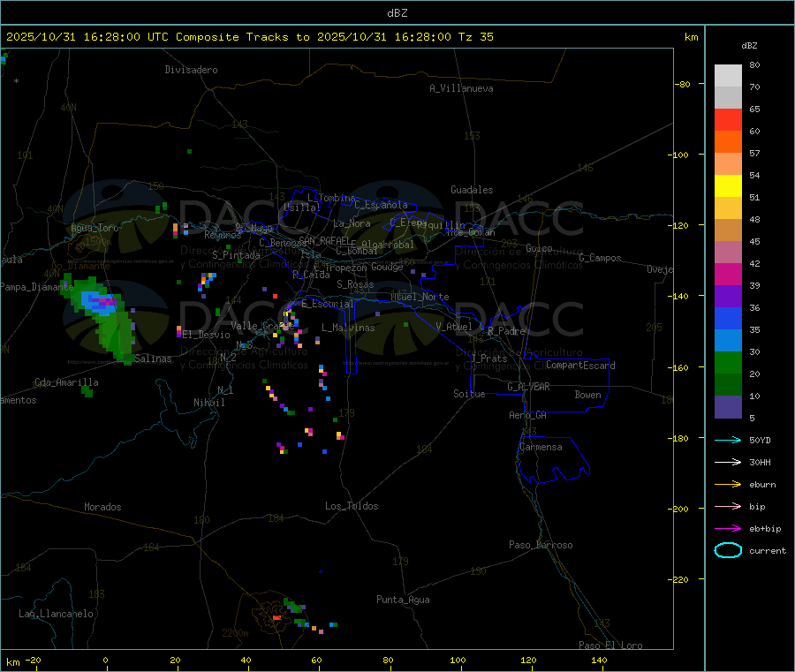The width and height of the screenshot is (795, 672).
Task: Click the 'Bowen' place label
Action: (588, 395)
